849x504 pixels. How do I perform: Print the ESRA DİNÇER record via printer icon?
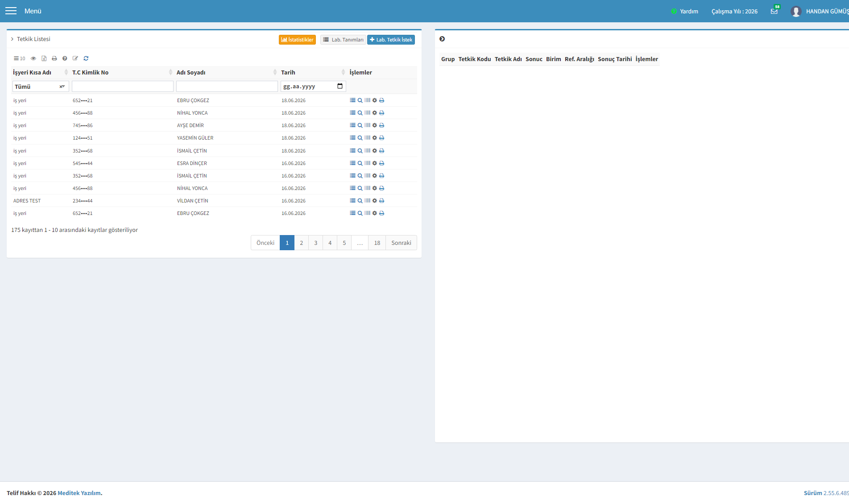[x=382, y=163]
